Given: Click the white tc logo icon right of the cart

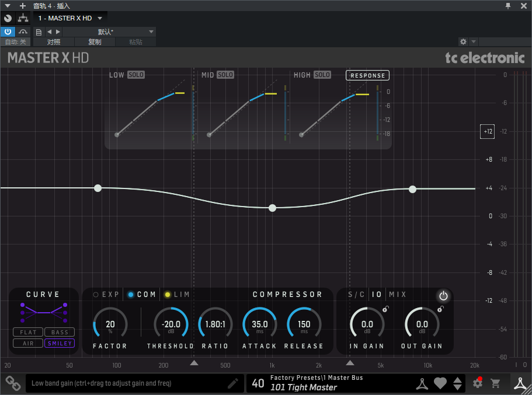Looking at the screenshot, I should pyautogui.click(x=520, y=383).
